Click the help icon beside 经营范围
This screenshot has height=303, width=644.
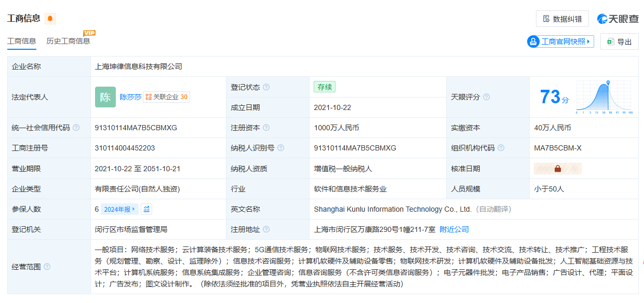point(47,267)
